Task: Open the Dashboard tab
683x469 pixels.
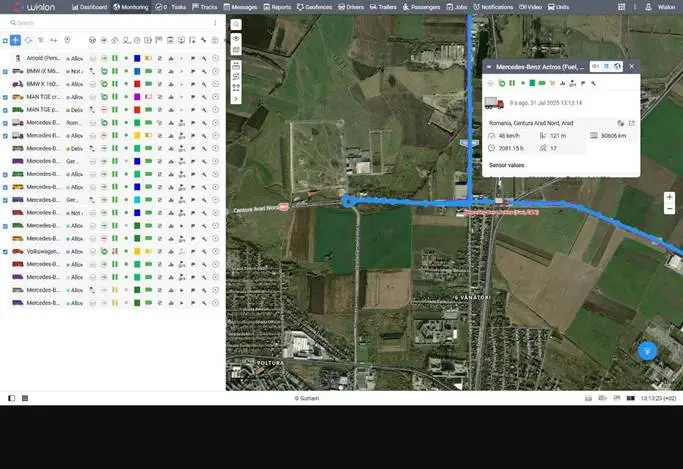Action: click(x=89, y=7)
